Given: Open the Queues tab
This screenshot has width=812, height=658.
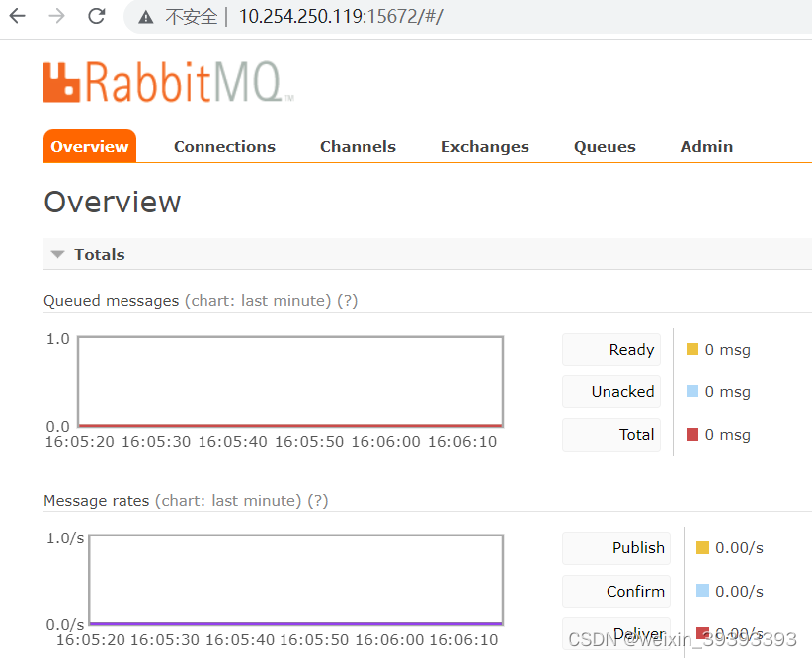Looking at the screenshot, I should pos(605,146).
